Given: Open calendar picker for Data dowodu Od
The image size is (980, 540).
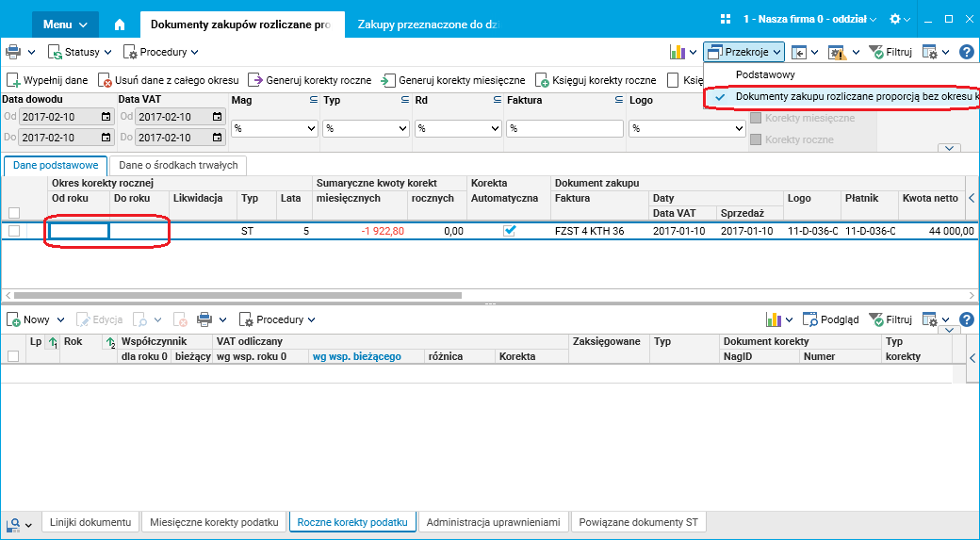Looking at the screenshot, I should click(x=106, y=116).
